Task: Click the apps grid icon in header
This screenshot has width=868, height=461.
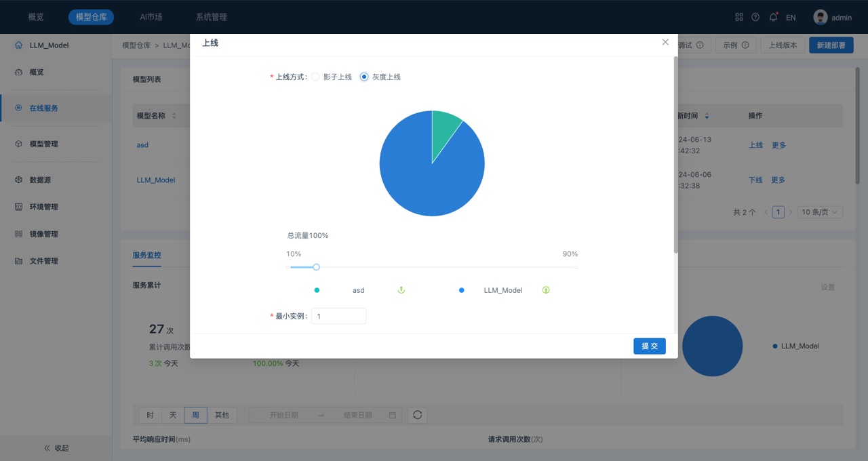Action: click(739, 17)
